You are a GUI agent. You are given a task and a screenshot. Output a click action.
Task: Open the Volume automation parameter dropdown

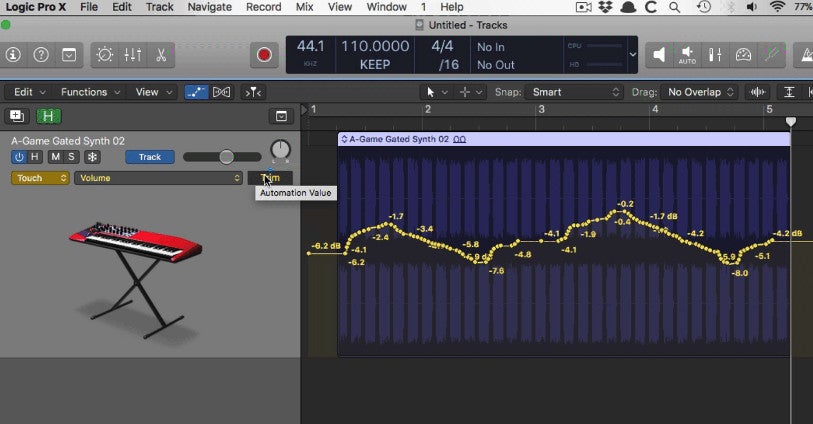(x=159, y=178)
